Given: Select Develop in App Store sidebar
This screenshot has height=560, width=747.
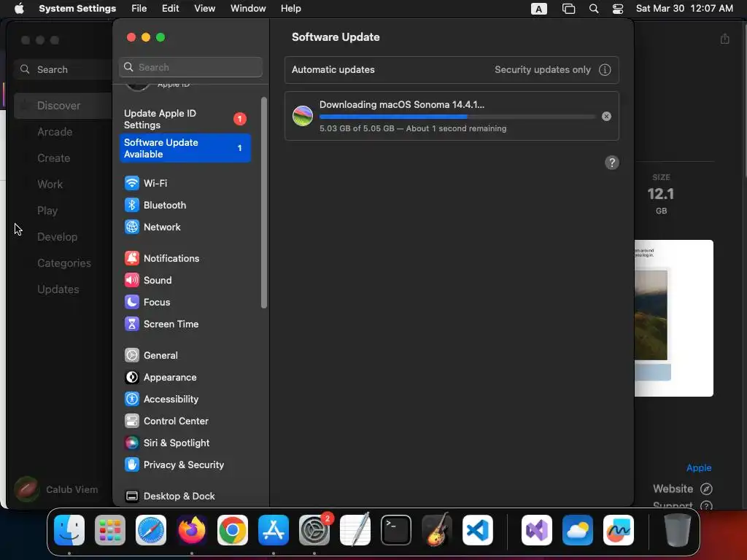Looking at the screenshot, I should coord(57,237).
